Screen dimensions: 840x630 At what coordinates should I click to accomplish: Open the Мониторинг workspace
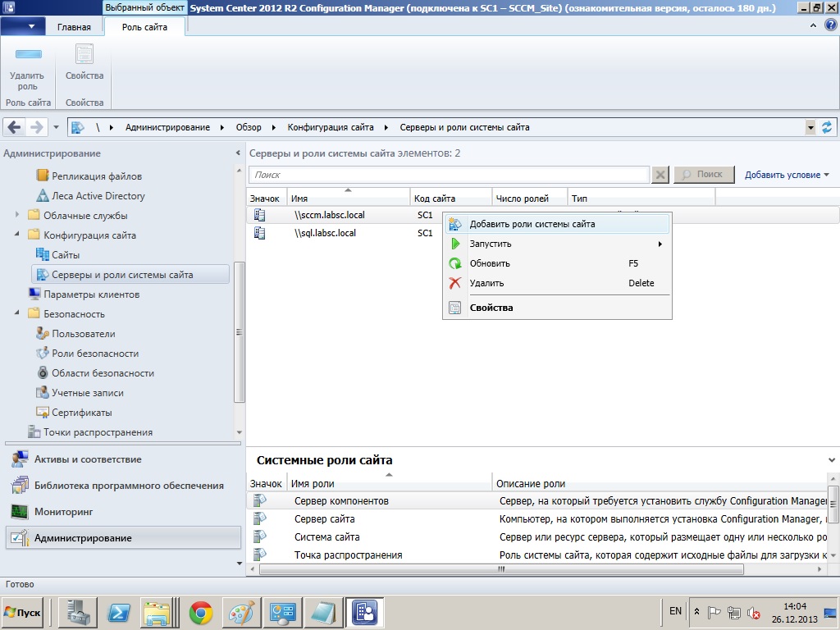(x=123, y=512)
